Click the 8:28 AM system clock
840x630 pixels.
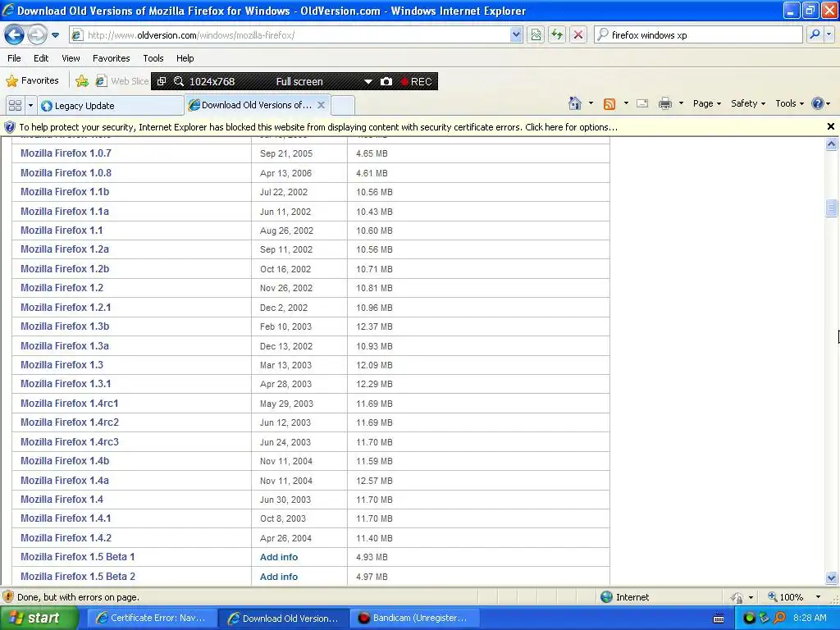[x=810, y=618]
